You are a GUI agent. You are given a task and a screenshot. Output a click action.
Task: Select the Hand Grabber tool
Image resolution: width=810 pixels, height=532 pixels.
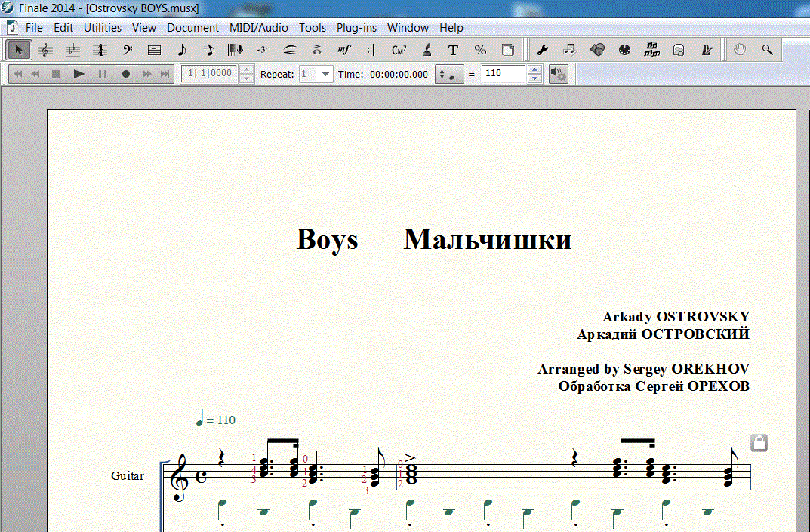pos(741,50)
